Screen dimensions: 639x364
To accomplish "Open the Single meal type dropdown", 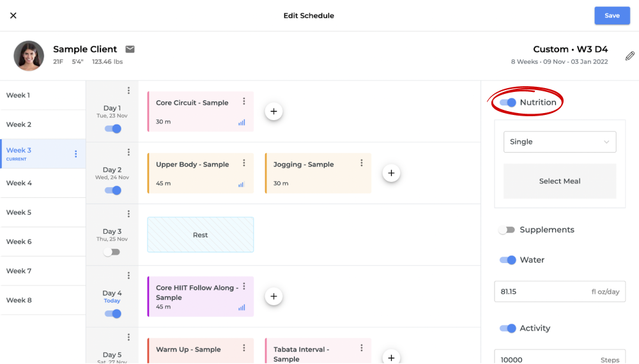I will [x=559, y=142].
